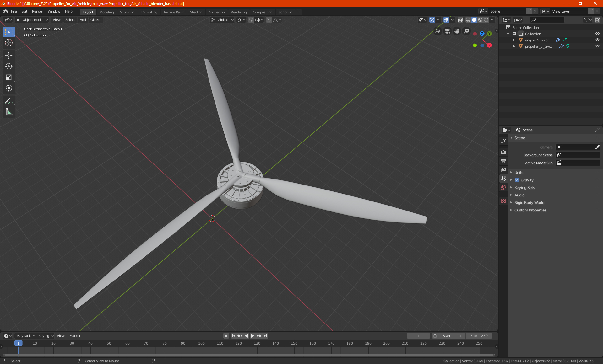Click frame 100 on the timeline
The width and height of the screenshot is (603, 364).
pos(201,344)
